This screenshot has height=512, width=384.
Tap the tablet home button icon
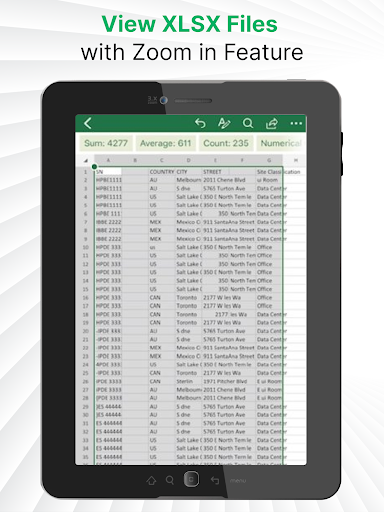(151, 480)
